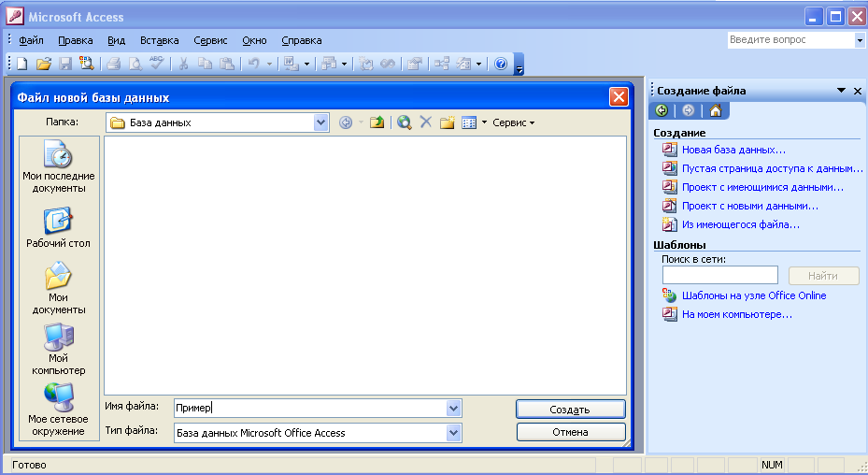868x475 pixels.
Task: Open the Окно menu
Action: pyautogui.click(x=254, y=40)
